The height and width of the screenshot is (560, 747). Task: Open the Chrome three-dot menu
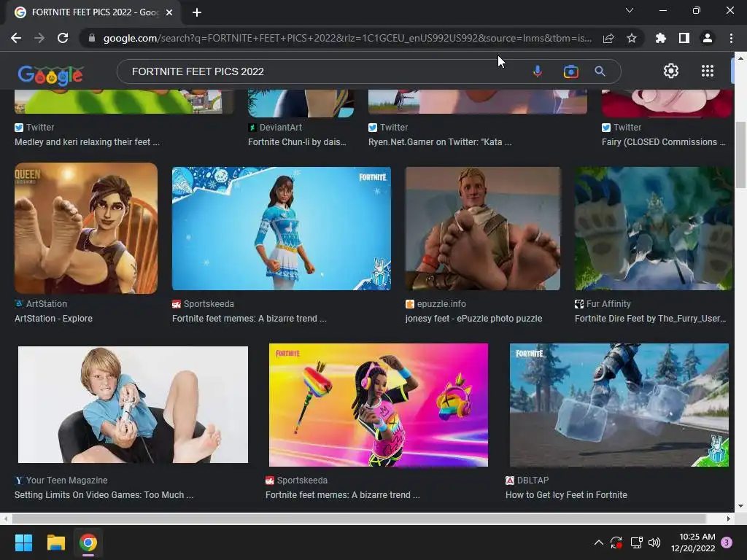[731, 38]
